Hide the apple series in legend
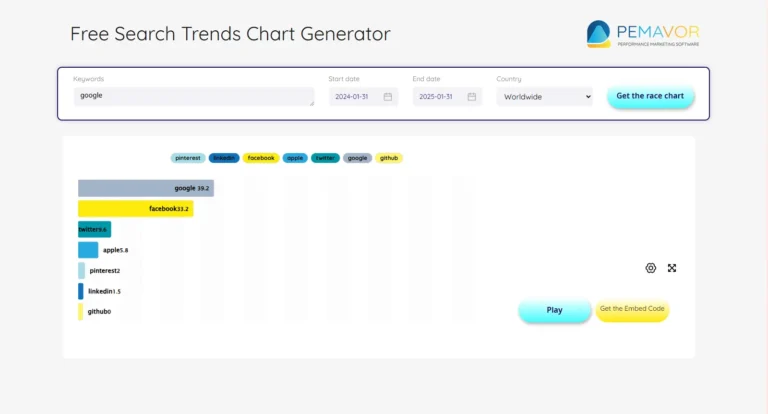The width and height of the screenshot is (768, 414). [295, 158]
